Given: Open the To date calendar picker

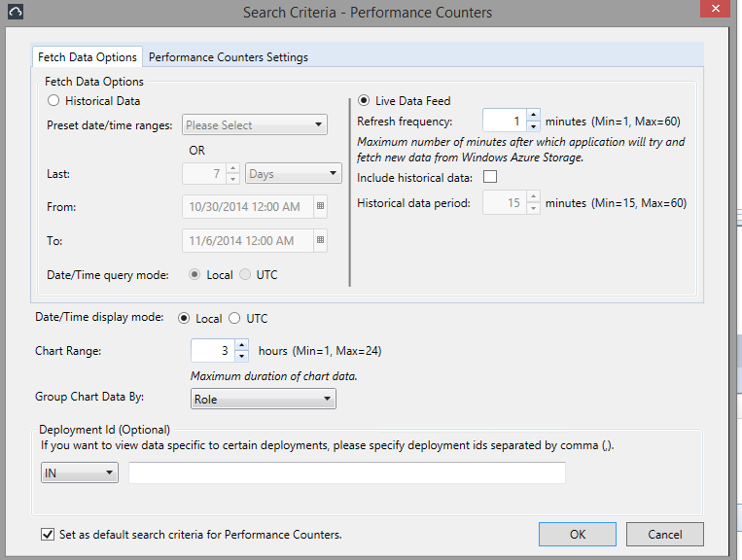Looking at the screenshot, I should coord(321,241).
